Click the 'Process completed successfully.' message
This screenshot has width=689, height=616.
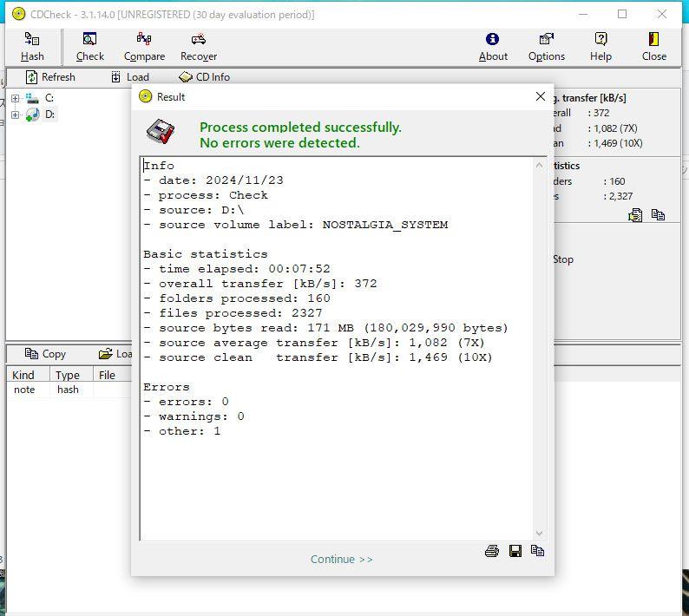click(x=300, y=128)
